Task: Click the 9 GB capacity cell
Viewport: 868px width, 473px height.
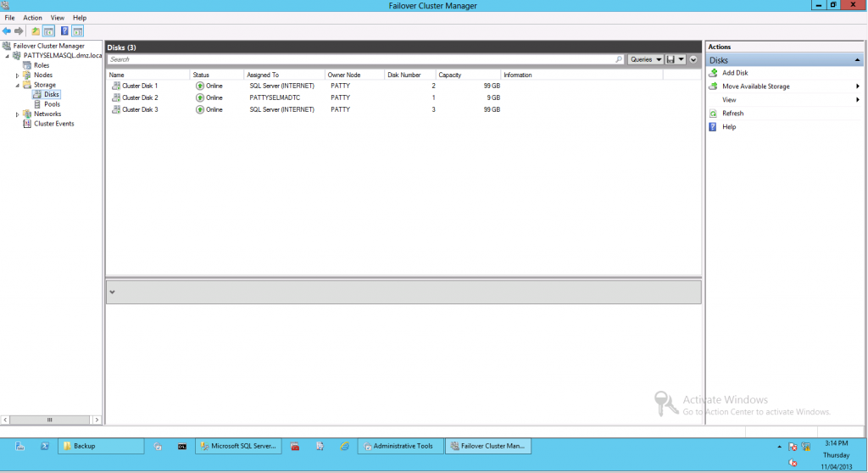Action: point(493,97)
